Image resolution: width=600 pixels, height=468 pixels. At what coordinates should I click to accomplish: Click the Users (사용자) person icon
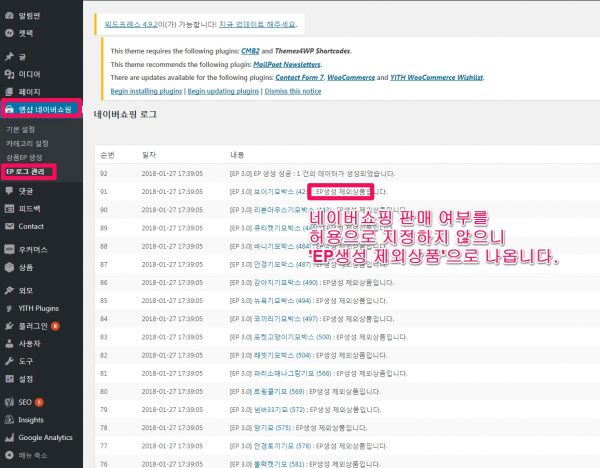9,344
